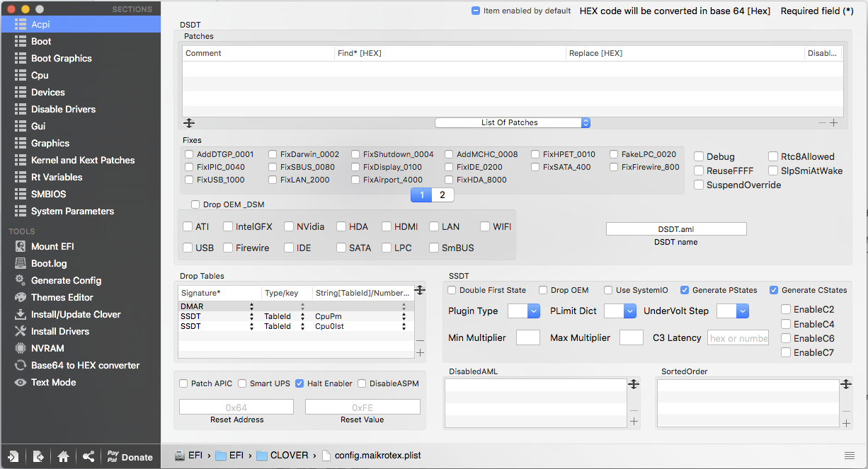The width and height of the screenshot is (868, 469).
Task: Click the Install Drivers wrench icon
Action: click(x=20, y=331)
